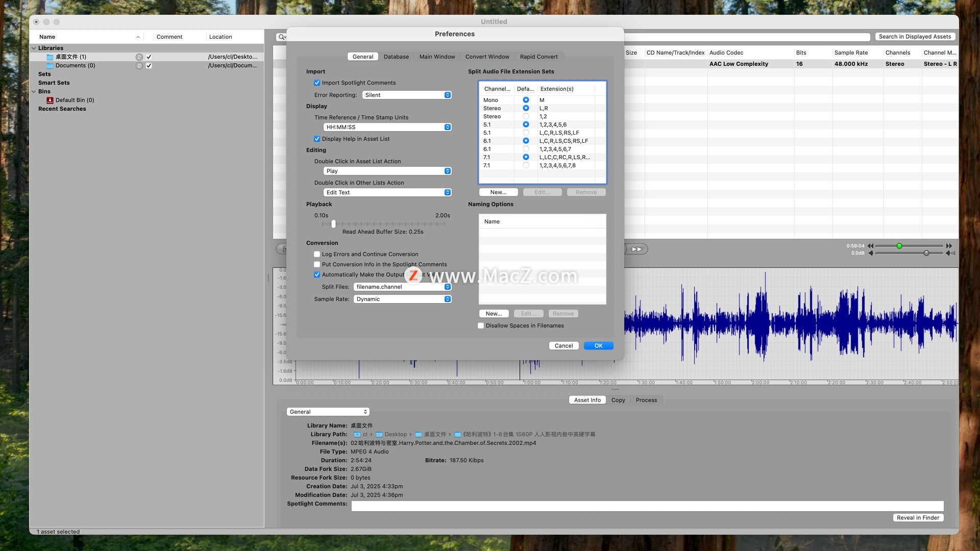Viewport: 980px width, 551px height.
Task: Click the forward icon right of position slider
Action: pyautogui.click(x=948, y=246)
